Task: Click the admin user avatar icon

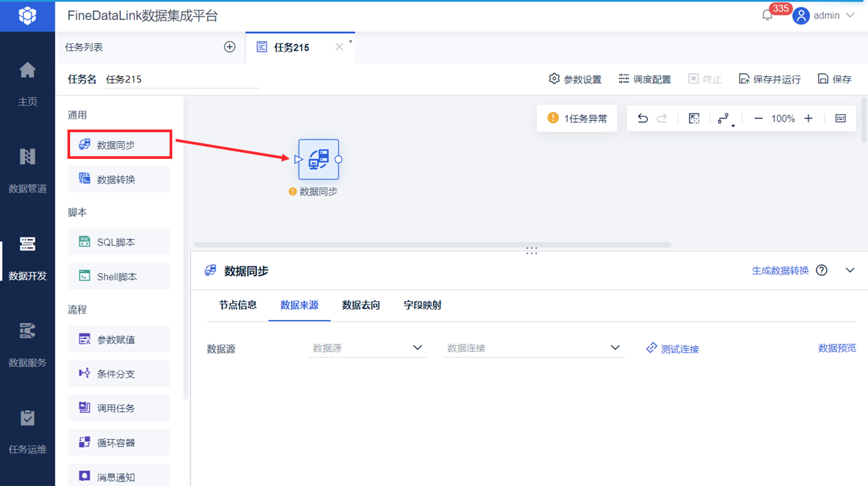Action: coord(801,16)
